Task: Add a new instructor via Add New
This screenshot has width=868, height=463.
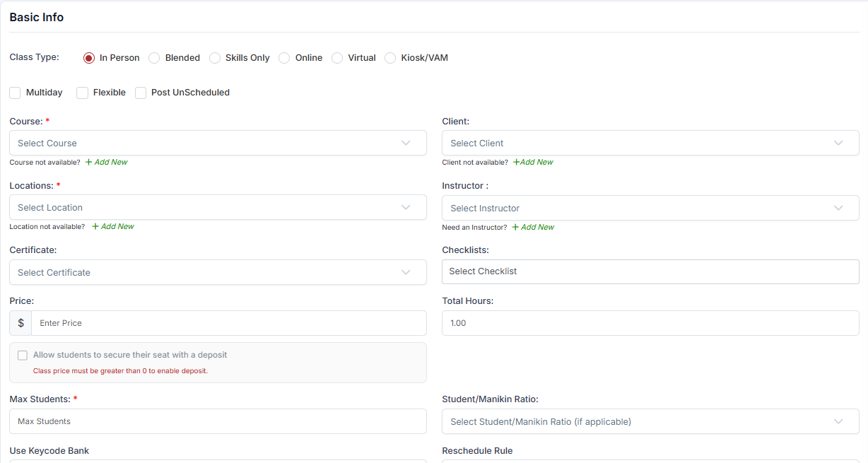Action: (x=533, y=227)
